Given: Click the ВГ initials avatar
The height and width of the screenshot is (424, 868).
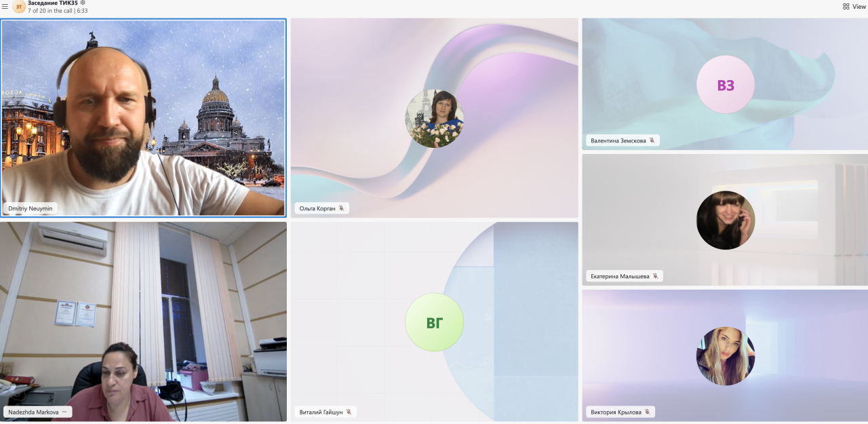Looking at the screenshot, I should 434,322.
